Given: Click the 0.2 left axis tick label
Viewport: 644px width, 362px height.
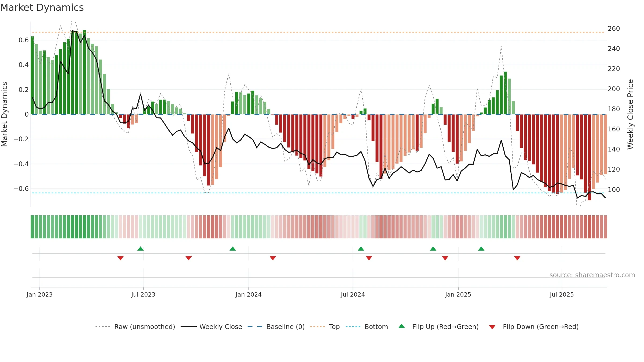Looking at the screenshot, I should pos(24,90).
